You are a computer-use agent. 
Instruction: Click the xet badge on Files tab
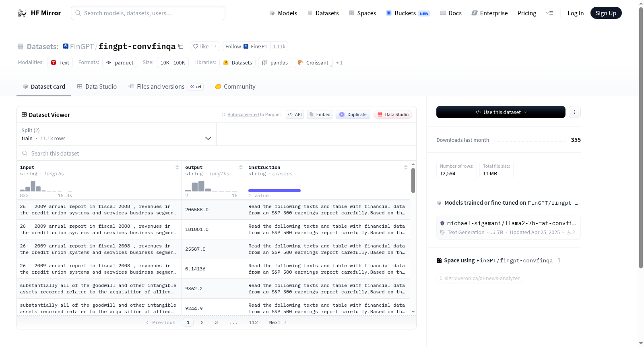point(196,87)
